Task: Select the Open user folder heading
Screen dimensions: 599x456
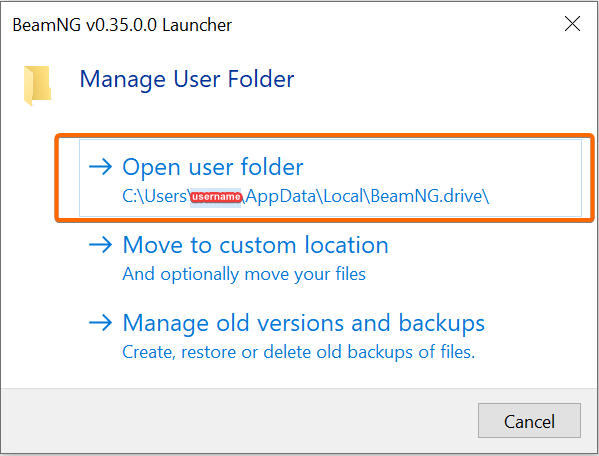Action: click(x=213, y=167)
